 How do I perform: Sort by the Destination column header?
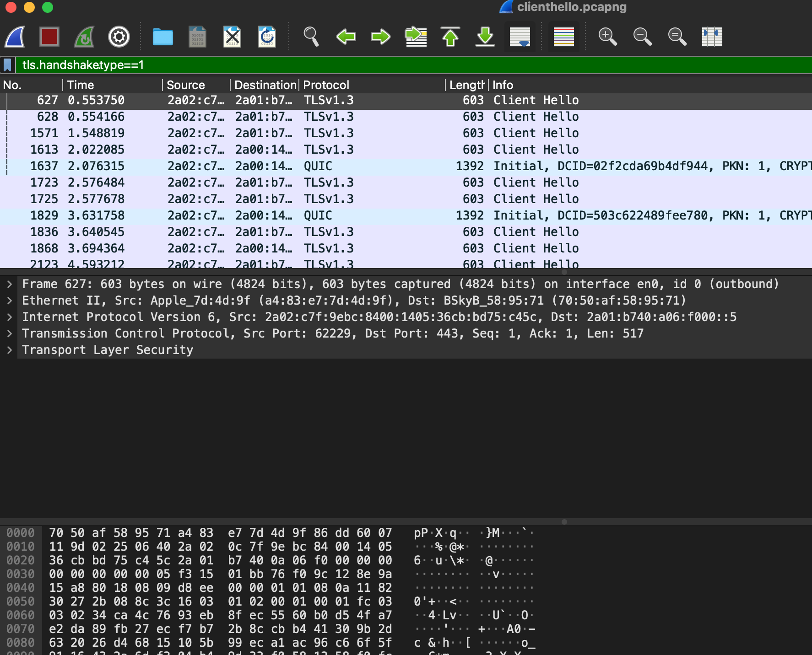(265, 85)
